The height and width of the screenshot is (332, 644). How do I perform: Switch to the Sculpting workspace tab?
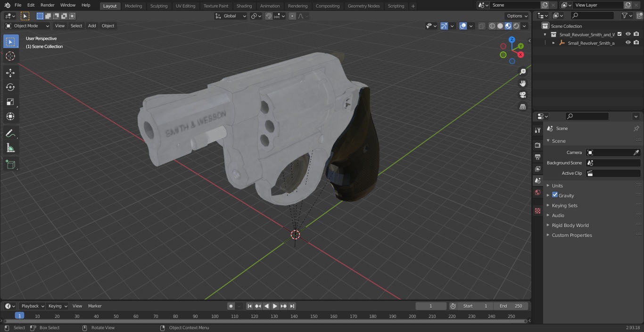[159, 6]
